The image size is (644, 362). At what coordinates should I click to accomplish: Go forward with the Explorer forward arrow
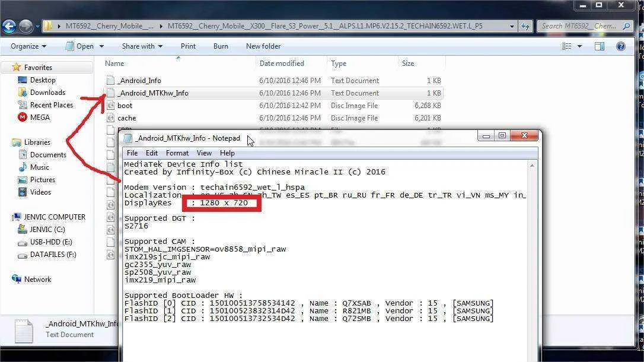point(26,26)
